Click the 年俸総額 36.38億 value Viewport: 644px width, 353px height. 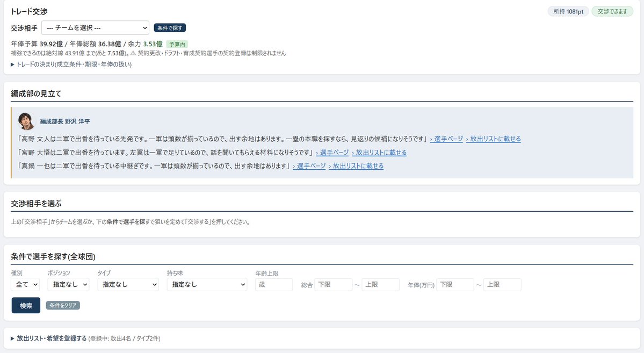pos(95,44)
